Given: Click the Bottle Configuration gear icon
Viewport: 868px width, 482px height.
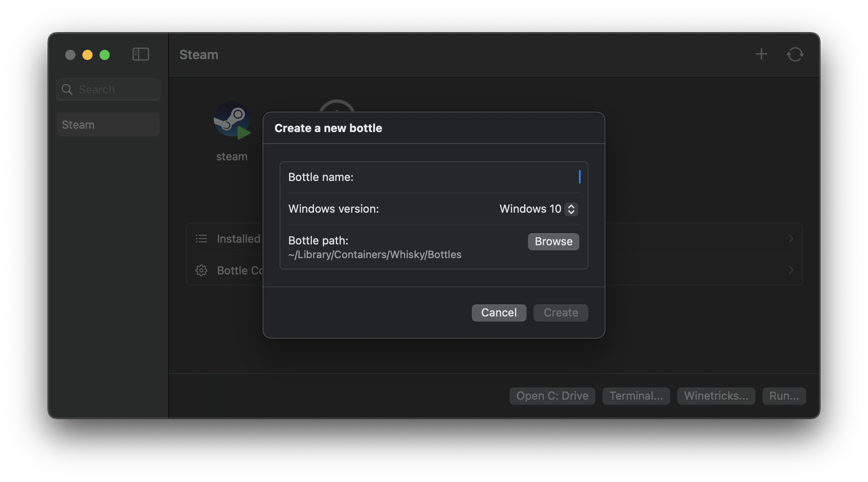Looking at the screenshot, I should pyautogui.click(x=202, y=271).
